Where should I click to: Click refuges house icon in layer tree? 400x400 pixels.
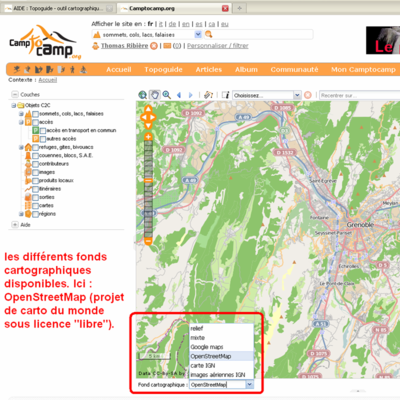(x=28, y=147)
